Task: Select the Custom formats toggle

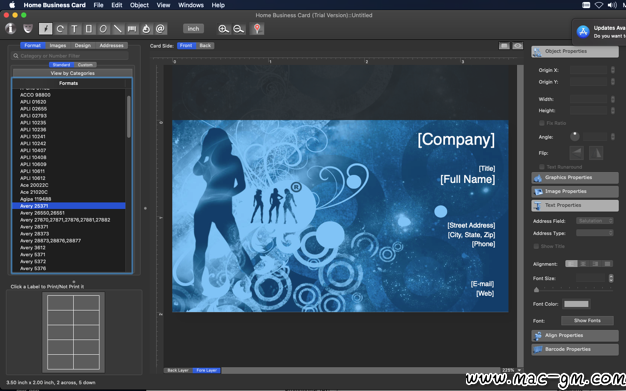Action: tap(85, 65)
